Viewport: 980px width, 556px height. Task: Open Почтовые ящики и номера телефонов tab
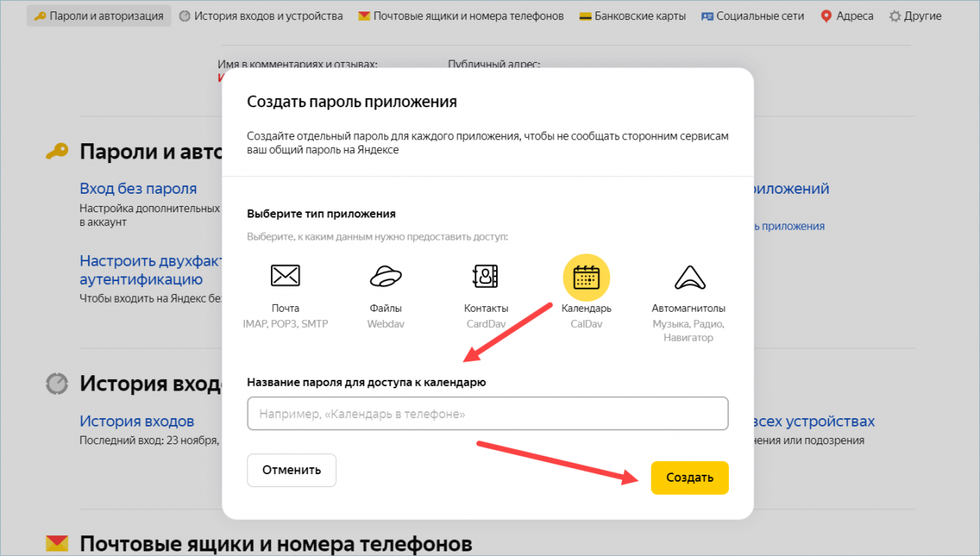(x=461, y=16)
